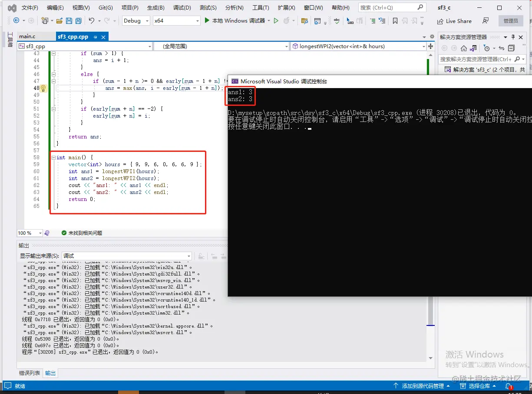The height and width of the screenshot is (394, 532).
Task: Click the feedback person icon
Action: click(x=486, y=20)
